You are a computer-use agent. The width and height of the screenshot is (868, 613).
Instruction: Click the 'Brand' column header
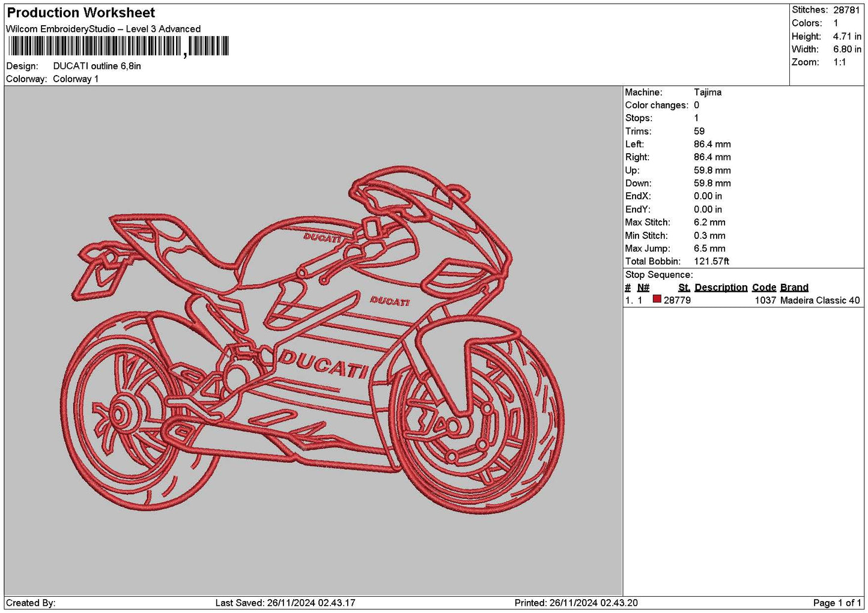(x=794, y=288)
